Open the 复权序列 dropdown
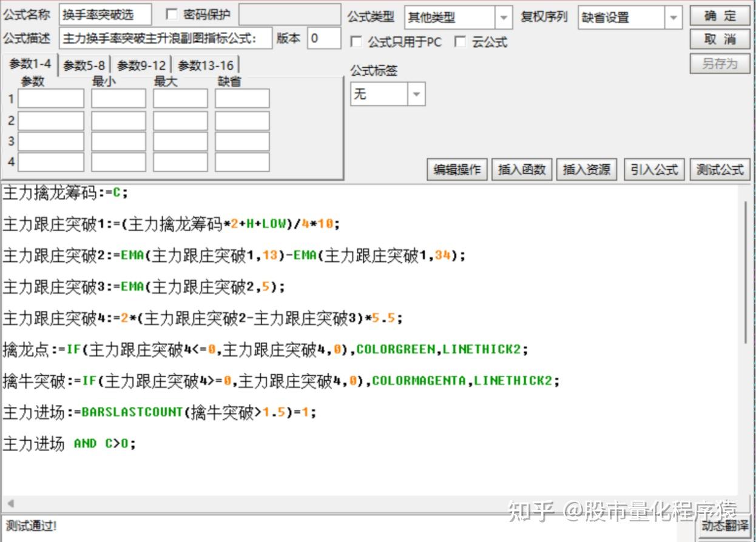756x542 pixels. pos(673,18)
